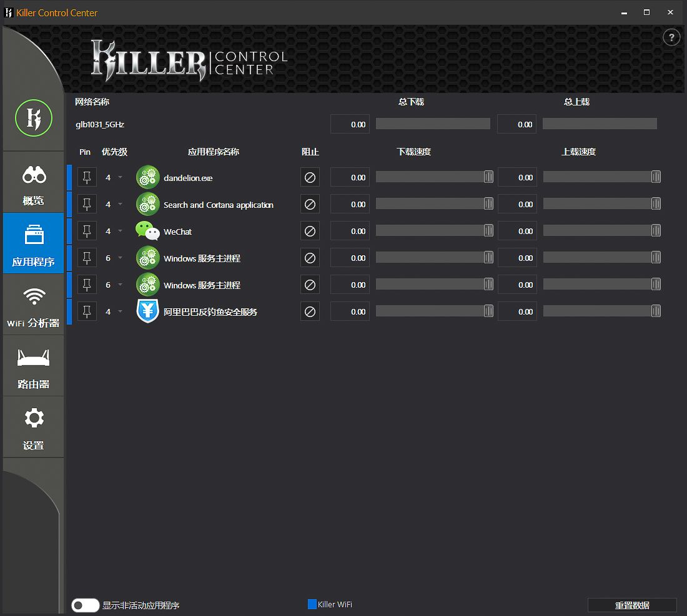Select the 应用程序 tab
This screenshot has width=687, height=616.
33,243
